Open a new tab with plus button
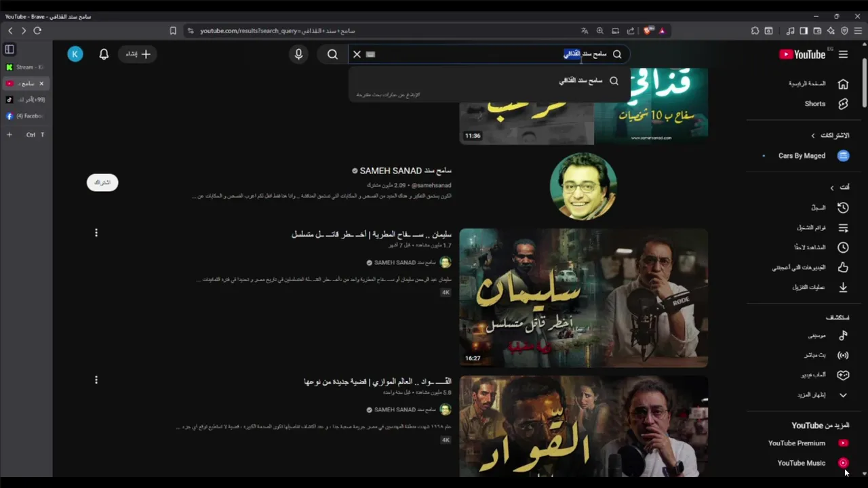868x488 pixels. coord(9,135)
